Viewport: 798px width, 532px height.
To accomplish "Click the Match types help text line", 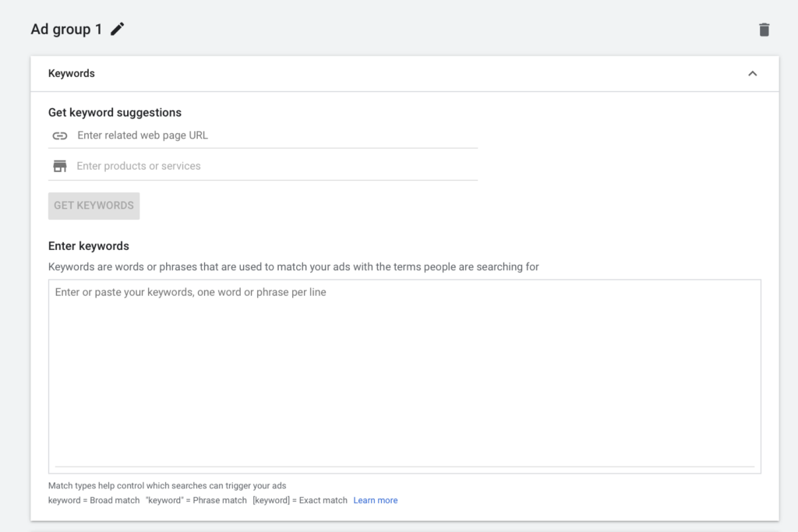I will [167, 485].
